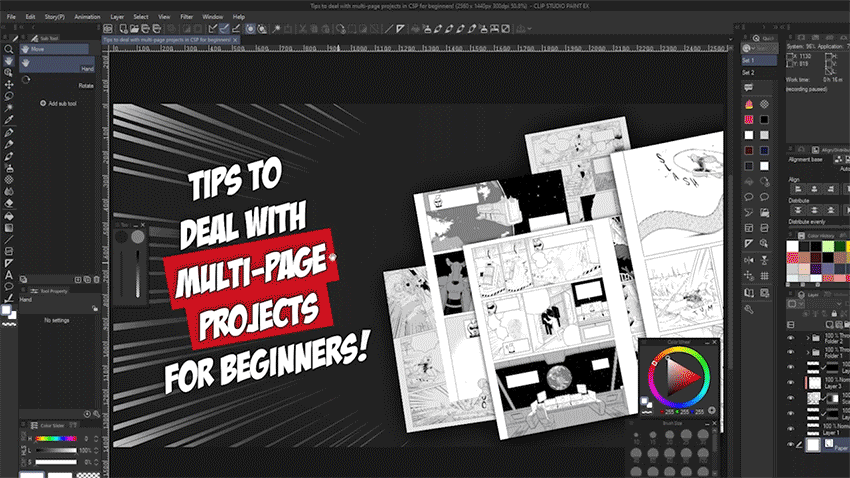Toggle visibility of Paper layer
Screen dimensions: 850x478
790,444
